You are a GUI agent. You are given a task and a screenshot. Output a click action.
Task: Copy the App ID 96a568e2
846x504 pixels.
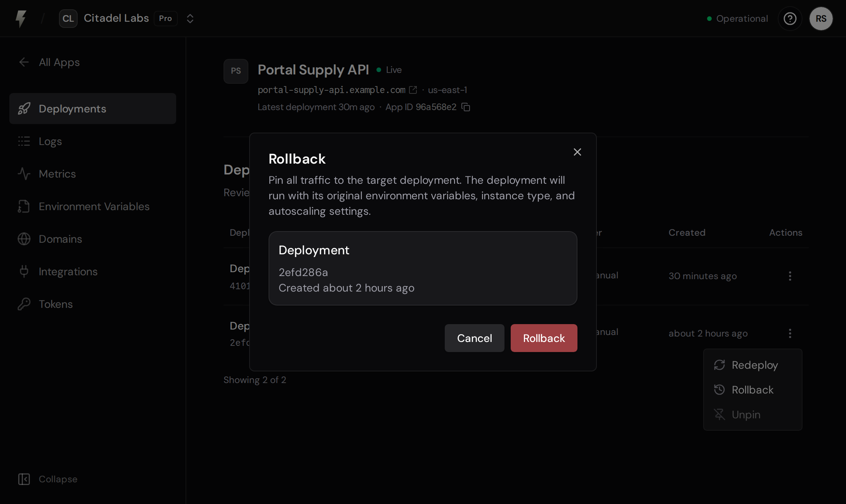466,107
